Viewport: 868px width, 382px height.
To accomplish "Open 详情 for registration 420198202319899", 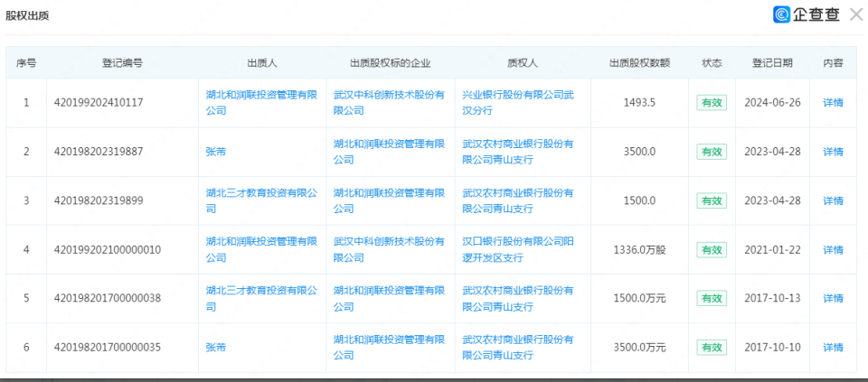I will point(833,200).
